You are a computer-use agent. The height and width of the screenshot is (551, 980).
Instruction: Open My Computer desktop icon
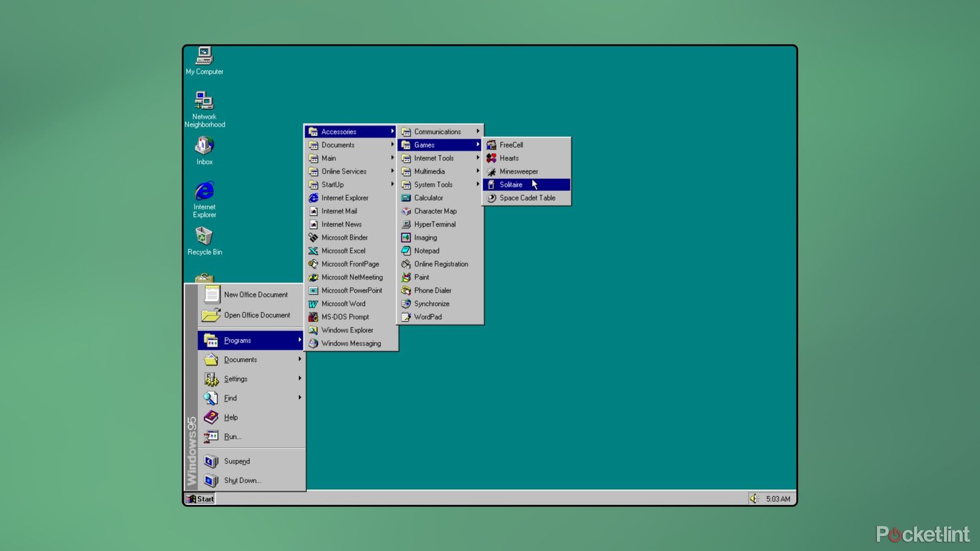click(204, 61)
